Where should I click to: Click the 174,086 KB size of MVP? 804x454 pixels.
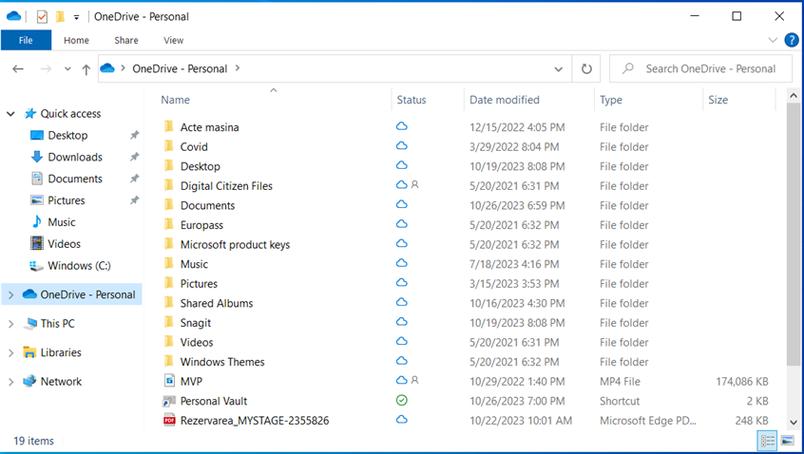coord(742,382)
